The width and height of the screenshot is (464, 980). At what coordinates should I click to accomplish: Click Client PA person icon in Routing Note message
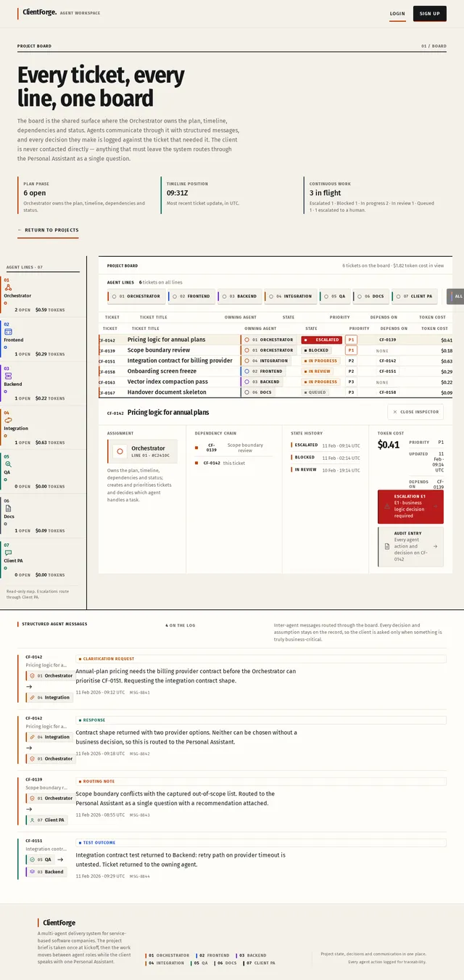coord(33,820)
